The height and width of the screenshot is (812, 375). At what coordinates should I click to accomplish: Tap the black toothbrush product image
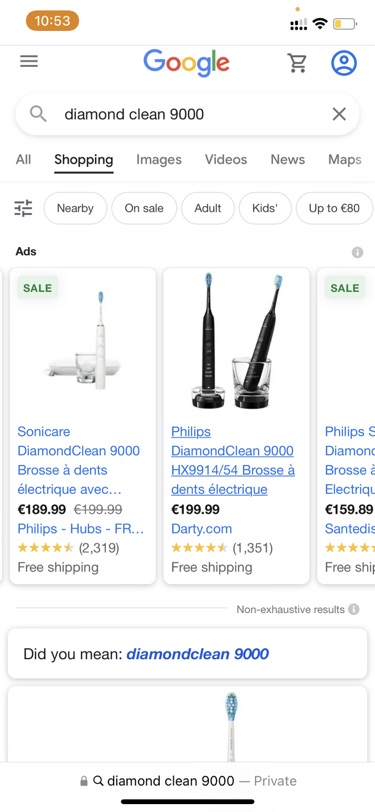tap(236, 342)
